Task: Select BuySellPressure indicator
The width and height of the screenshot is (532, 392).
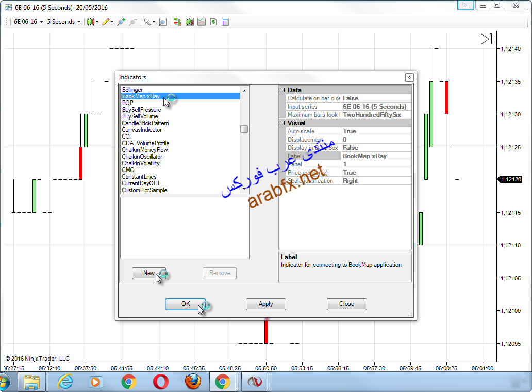Action: (x=180, y=110)
